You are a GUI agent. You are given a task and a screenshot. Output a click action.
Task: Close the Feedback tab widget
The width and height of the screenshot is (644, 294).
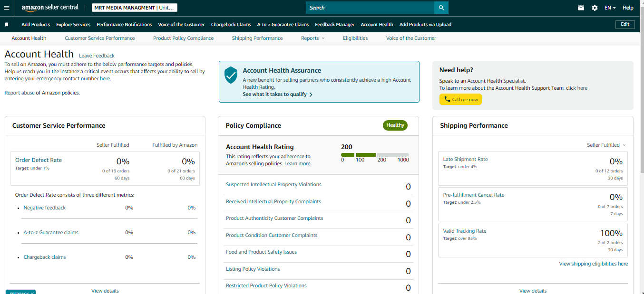(32, 293)
